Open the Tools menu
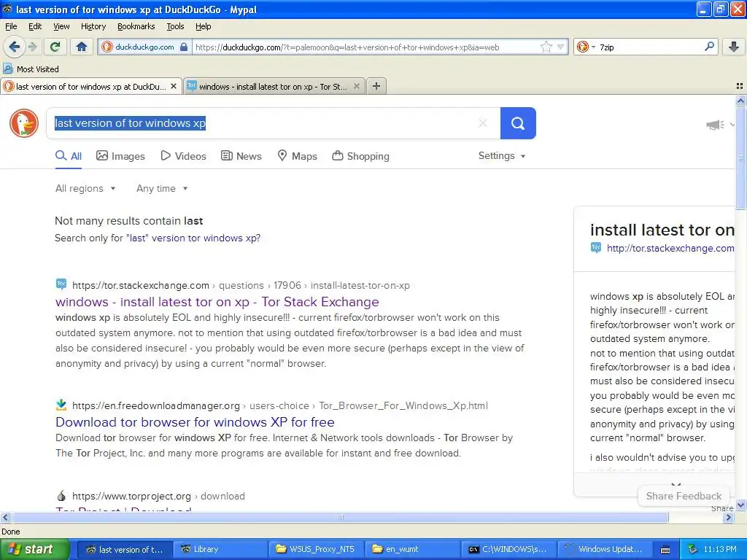This screenshot has width=747, height=560. (175, 26)
